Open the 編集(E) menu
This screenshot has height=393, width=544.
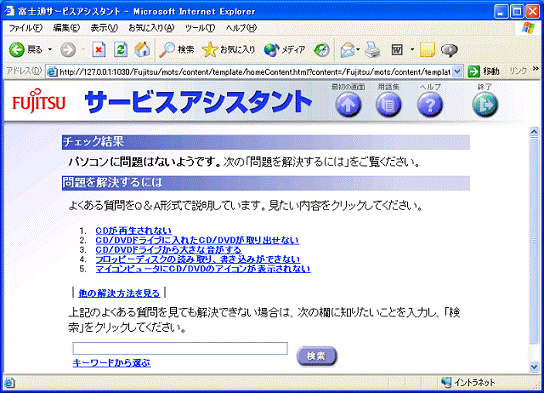tap(66, 28)
